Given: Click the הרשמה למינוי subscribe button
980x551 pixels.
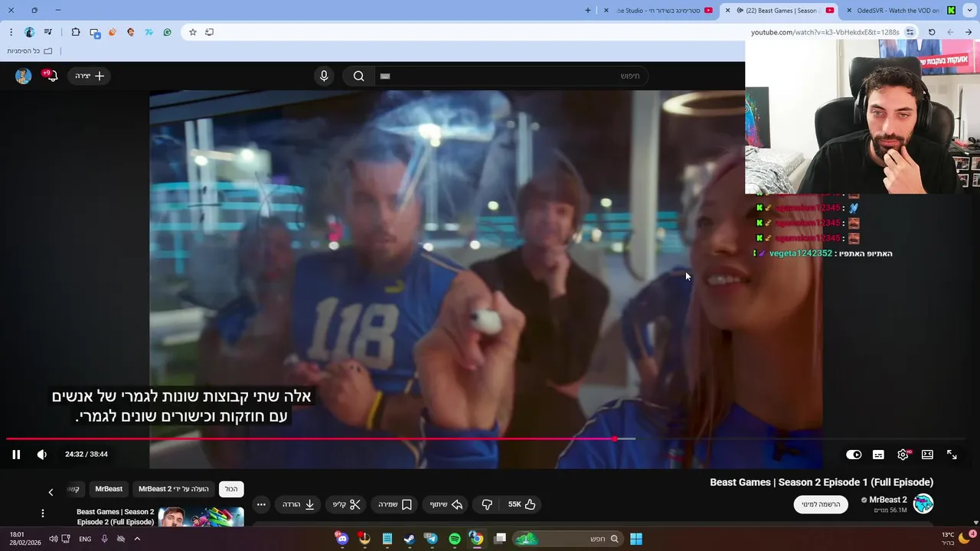Looking at the screenshot, I should (821, 504).
